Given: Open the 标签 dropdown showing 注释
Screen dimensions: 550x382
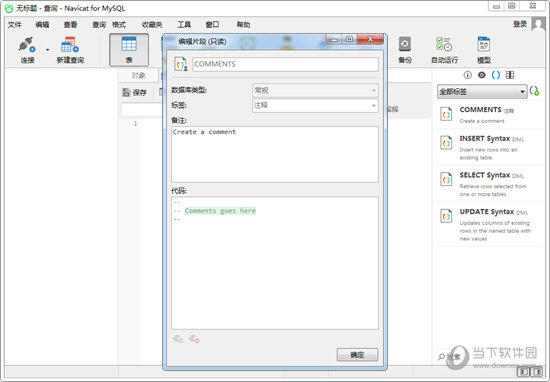Looking at the screenshot, I should [315, 105].
